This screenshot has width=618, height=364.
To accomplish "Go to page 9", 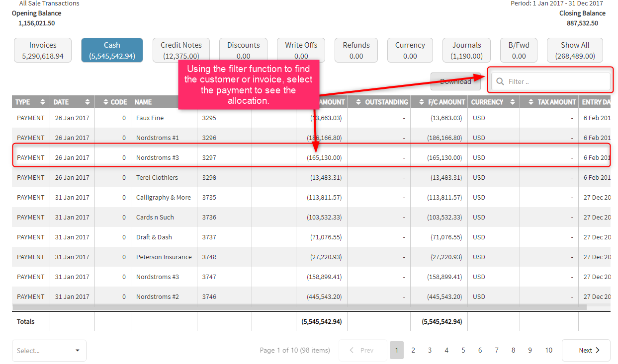I will point(530,350).
